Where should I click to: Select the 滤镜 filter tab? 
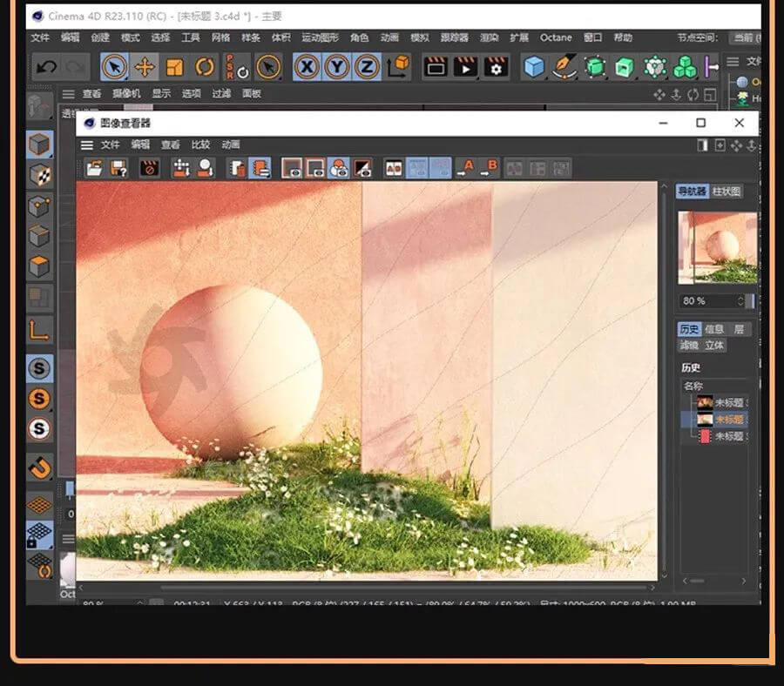pos(689,345)
